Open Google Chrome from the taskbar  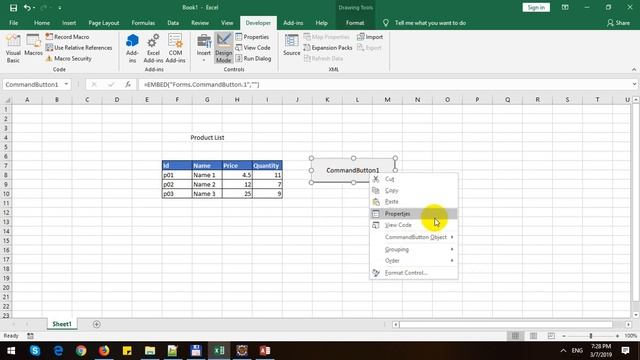(81, 351)
